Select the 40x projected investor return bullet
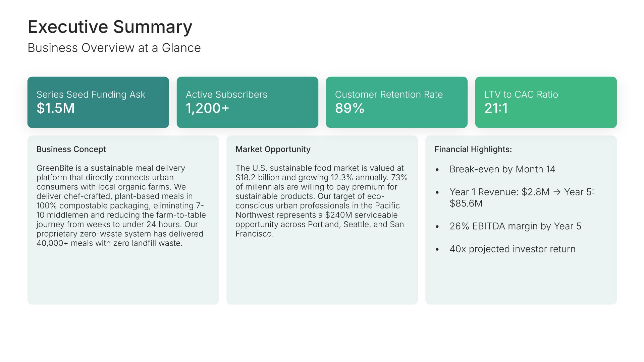Screen dimensions: 644x362 (512, 249)
